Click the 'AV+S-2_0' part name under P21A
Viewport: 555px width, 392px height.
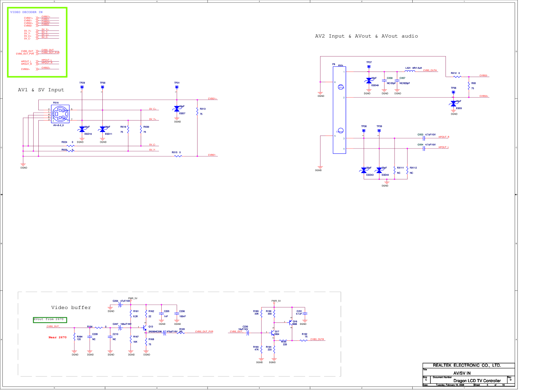pyautogui.click(x=59, y=125)
